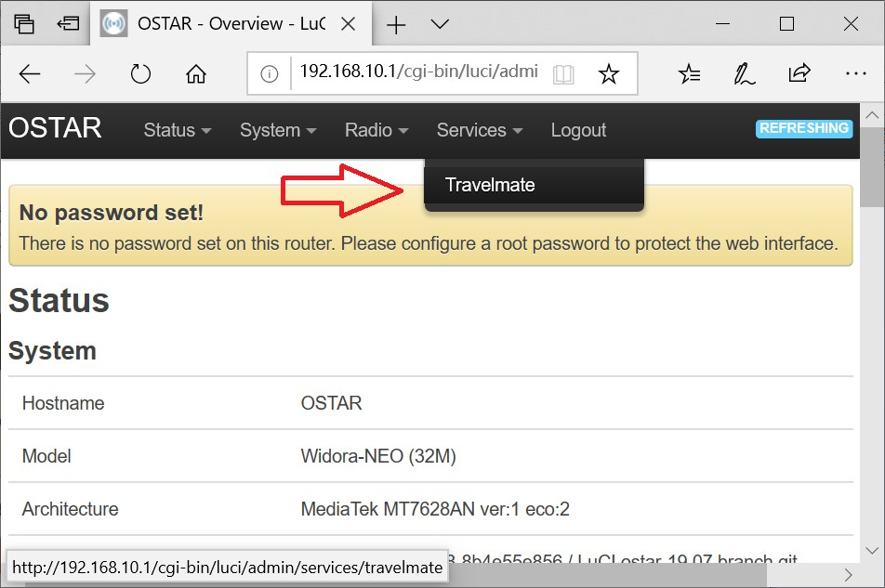Click the Logout link
Viewport: 885px width, 588px height.
click(x=578, y=130)
